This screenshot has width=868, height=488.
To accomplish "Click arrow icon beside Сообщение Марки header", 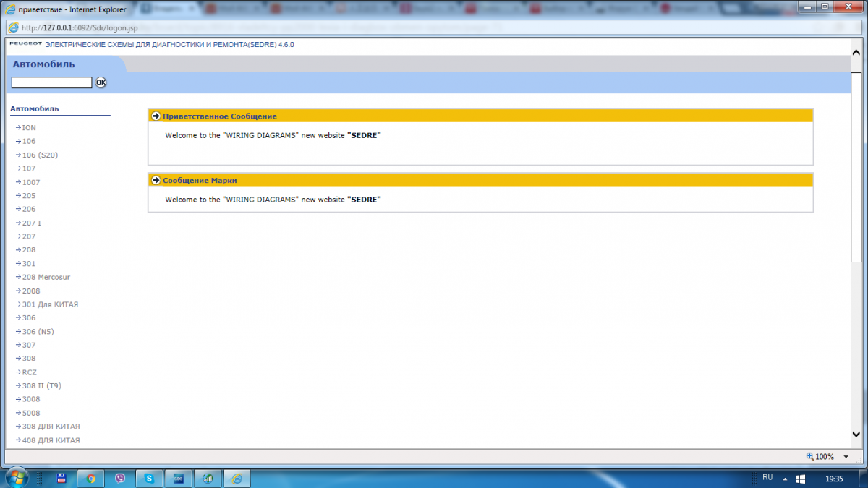I will click(x=156, y=180).
